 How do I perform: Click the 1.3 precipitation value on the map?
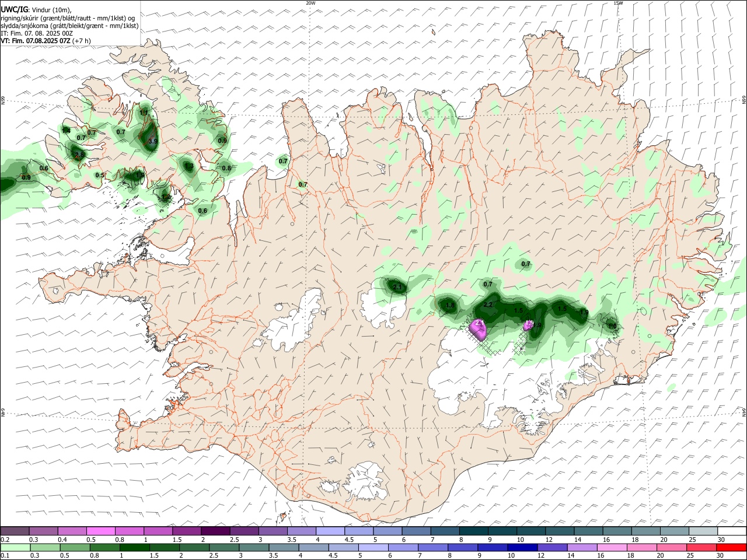[189, 166]
